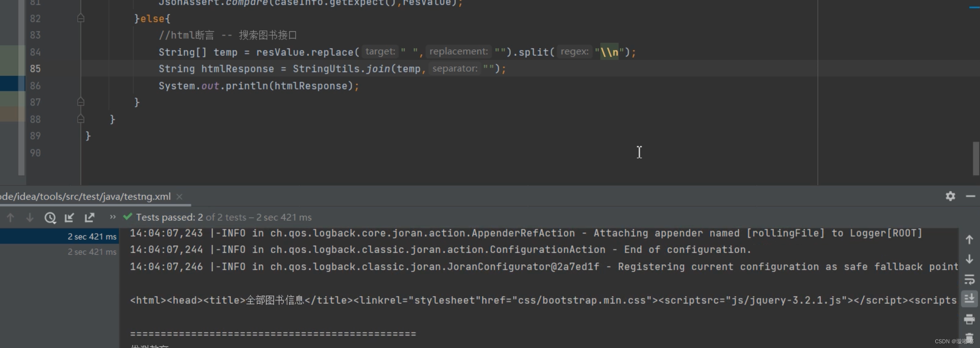Click the html output line in console

543,300
